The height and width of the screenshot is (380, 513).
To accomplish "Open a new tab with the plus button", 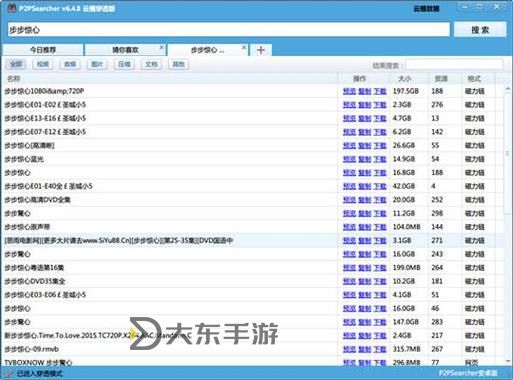I will [261, 50].
